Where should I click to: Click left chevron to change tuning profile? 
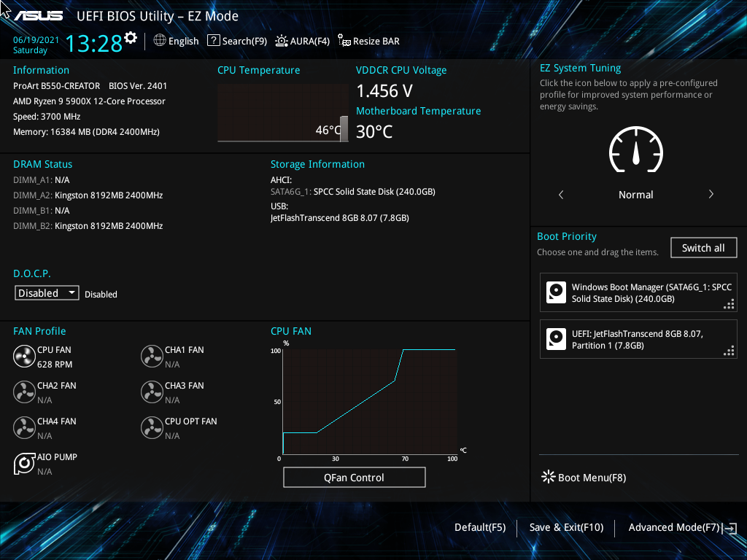[560, 194]
